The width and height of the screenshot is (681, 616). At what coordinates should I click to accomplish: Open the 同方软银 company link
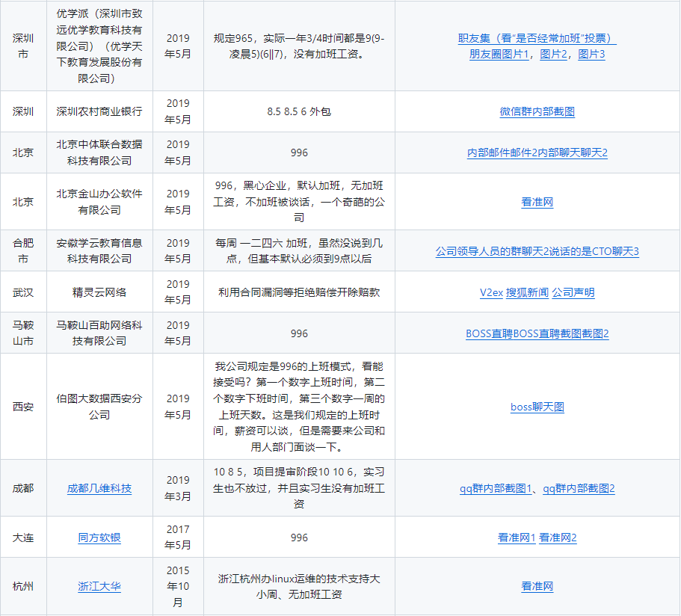tap(99, 538)
